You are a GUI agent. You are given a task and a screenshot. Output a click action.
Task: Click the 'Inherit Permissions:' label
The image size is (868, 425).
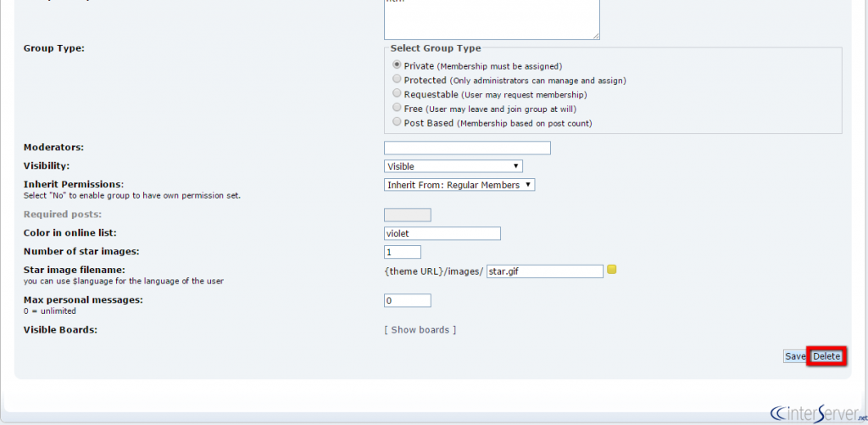pos(74,184)
